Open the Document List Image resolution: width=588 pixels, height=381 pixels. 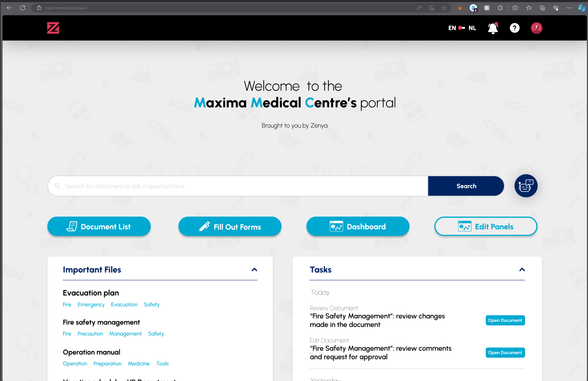coord(99,226)
